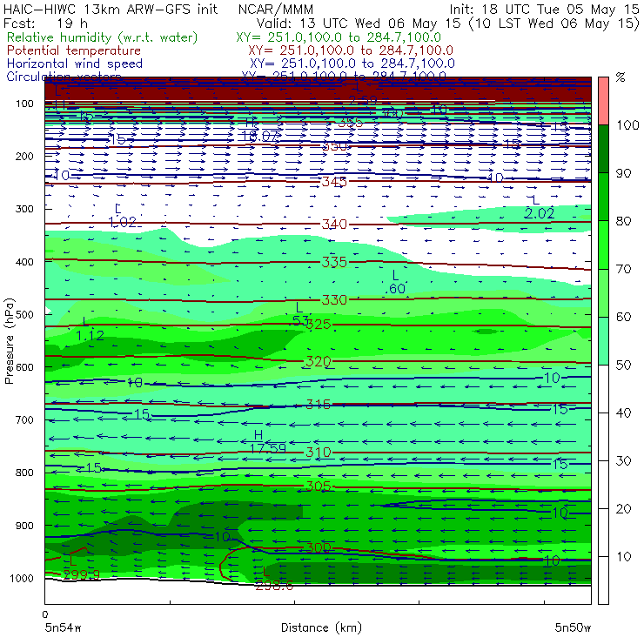Click the 'L 2.02' wind speed minimum label
This screenshot has height=644, width=644.
tap(539, 207)
